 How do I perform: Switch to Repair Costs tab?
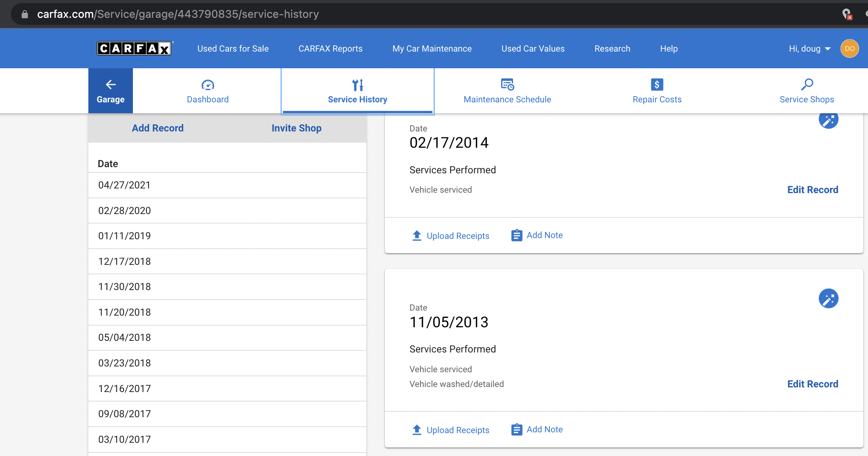coord(657,91)
